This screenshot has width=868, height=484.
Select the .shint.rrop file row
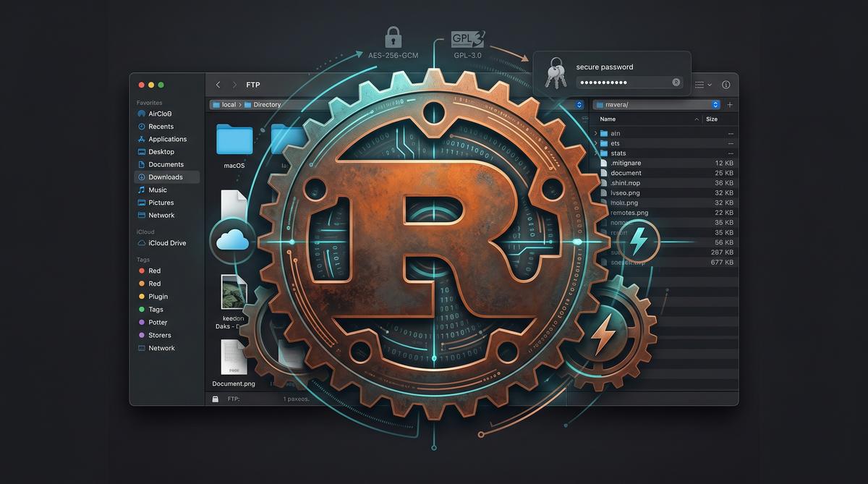click(664, 183)
